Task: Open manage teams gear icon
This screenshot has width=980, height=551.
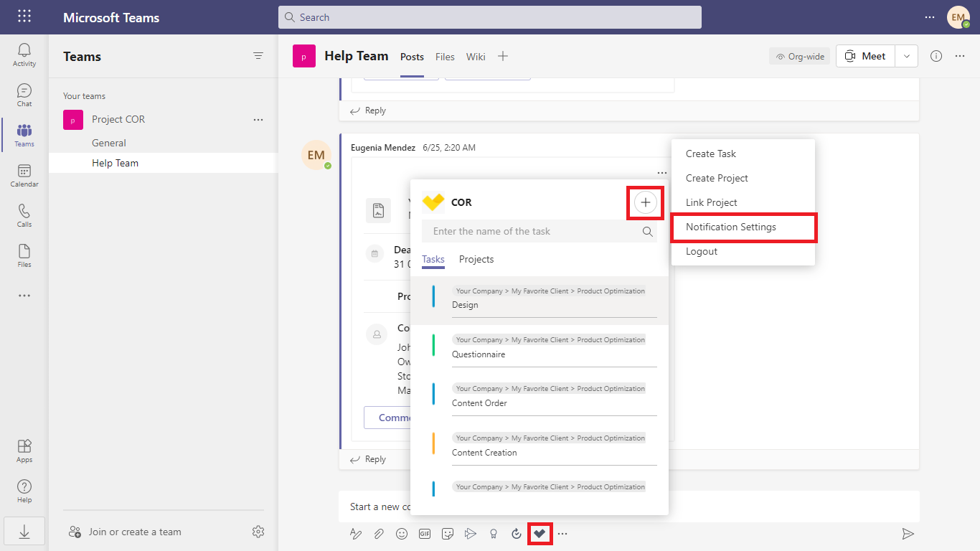Action: click(x=258, y=532)
